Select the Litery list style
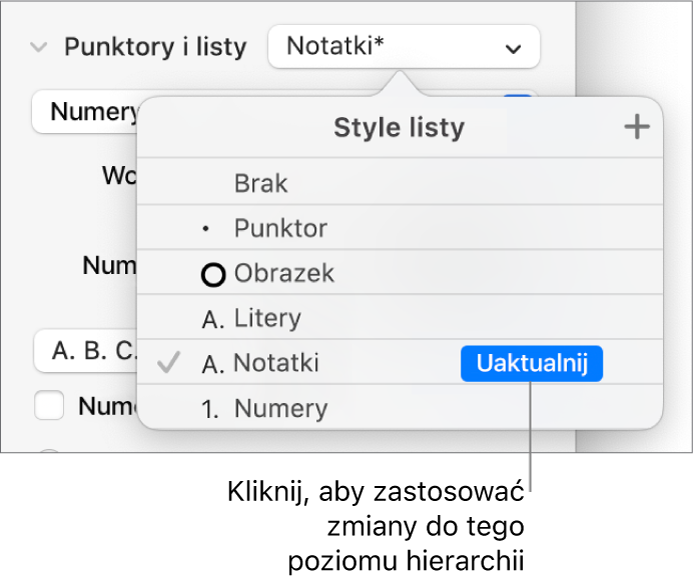The image size is (694, 587). pyautogui.click(x=400, y=317)
